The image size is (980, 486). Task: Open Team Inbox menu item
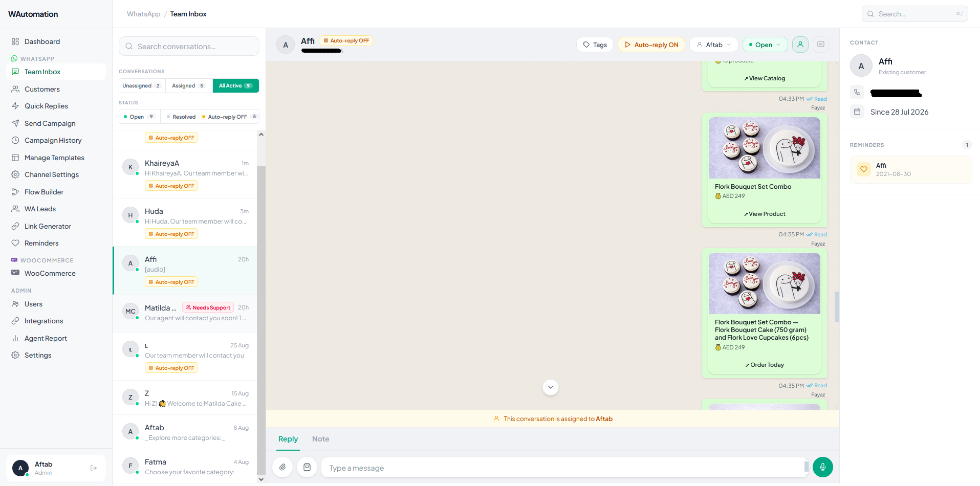56,72
